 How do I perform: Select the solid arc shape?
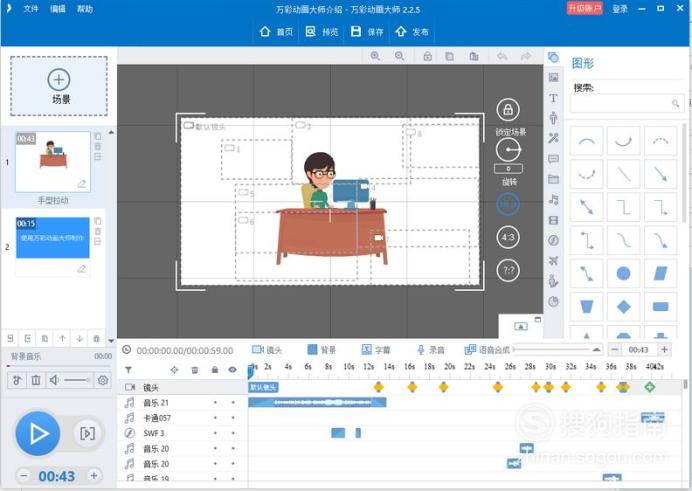587,141
